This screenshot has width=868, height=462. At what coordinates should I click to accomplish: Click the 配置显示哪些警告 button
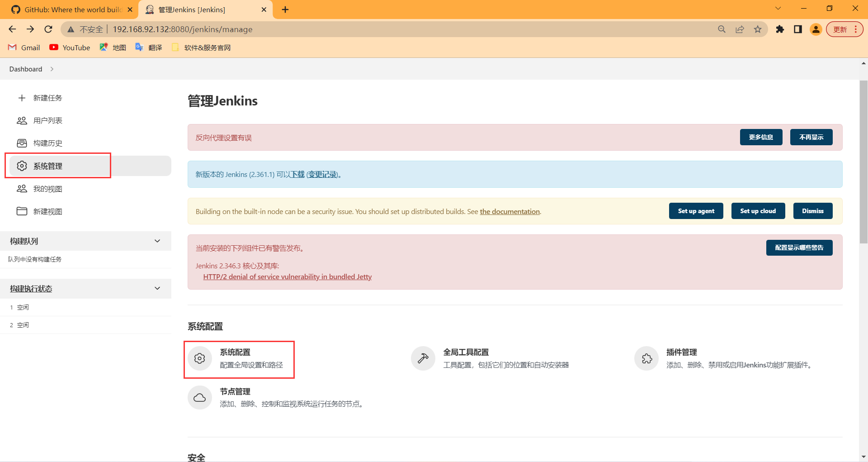click(x=799, y=248)
